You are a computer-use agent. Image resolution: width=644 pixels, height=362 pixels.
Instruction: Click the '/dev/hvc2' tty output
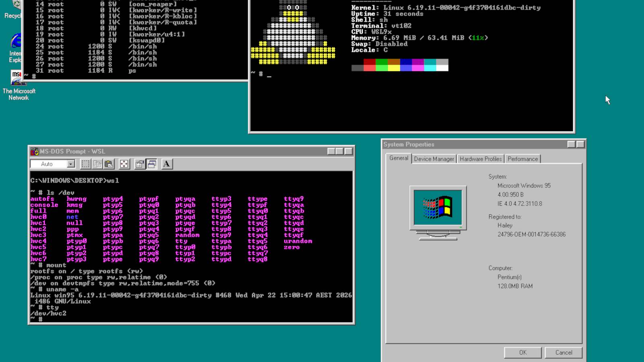[48, 313]
